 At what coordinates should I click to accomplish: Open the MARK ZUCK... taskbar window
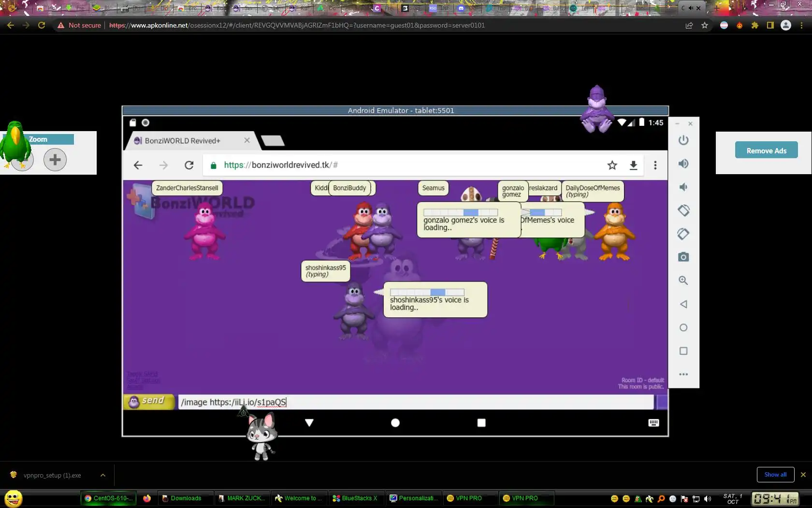click(x=242, y=498)
